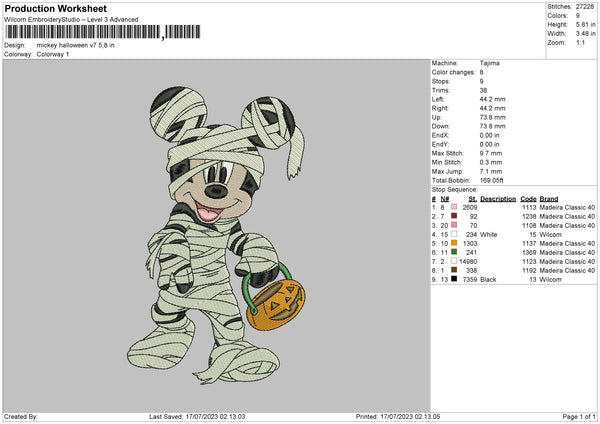Click the Machine value Tajima

(490, 63)
